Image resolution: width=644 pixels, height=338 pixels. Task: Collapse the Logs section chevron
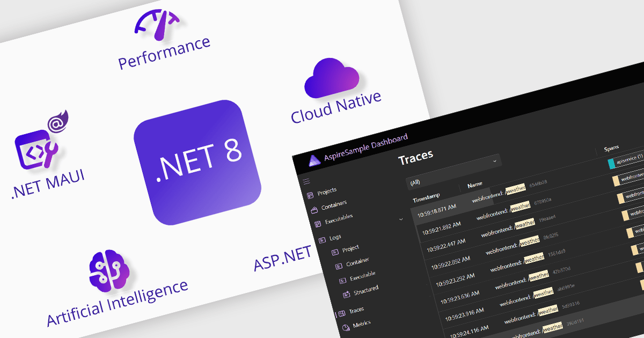(401, 219)
